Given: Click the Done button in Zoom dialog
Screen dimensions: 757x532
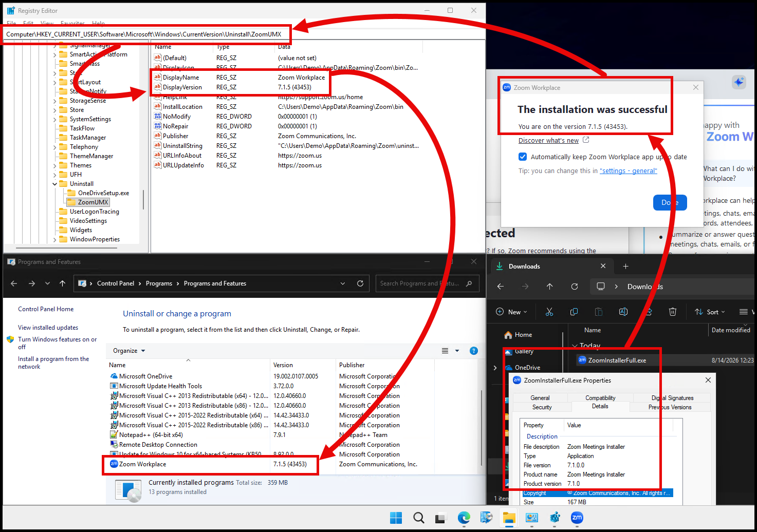Looking at the screenshot, I should [670, 202].
